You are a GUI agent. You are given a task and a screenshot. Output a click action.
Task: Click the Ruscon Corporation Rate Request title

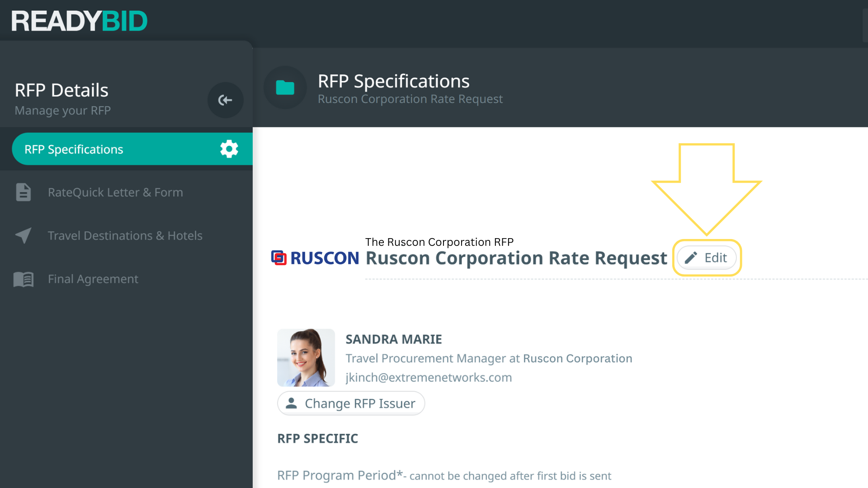(x=516, y=258)
